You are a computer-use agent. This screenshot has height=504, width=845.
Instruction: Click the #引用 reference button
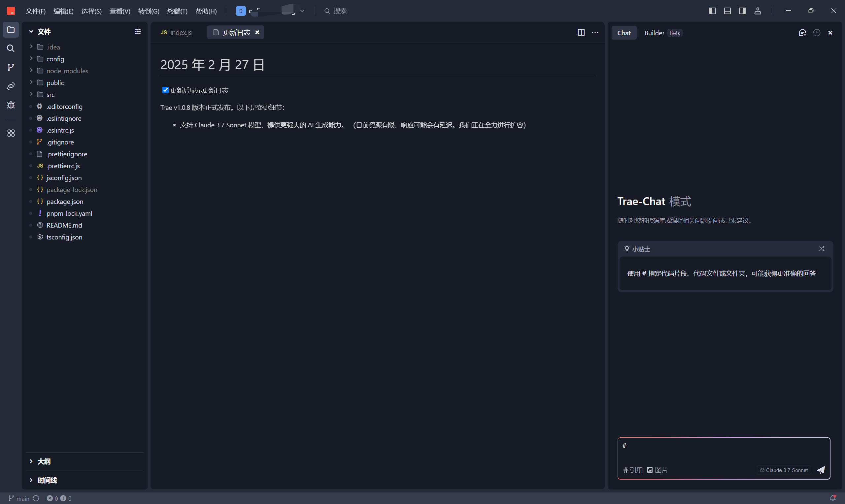[633, 470]
